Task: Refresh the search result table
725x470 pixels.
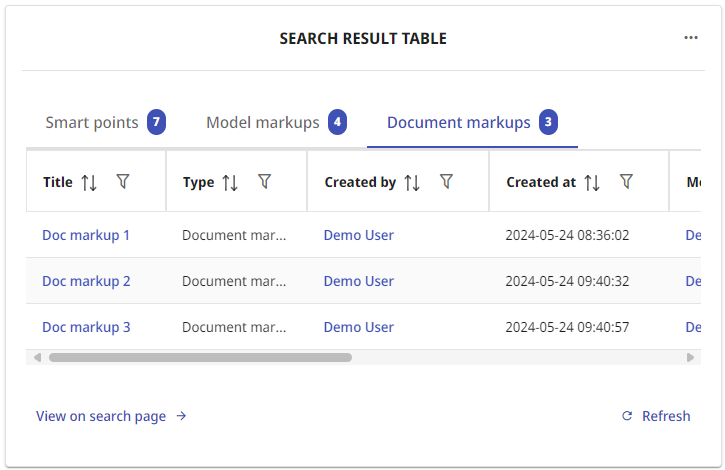Action: tap(656, 416)
